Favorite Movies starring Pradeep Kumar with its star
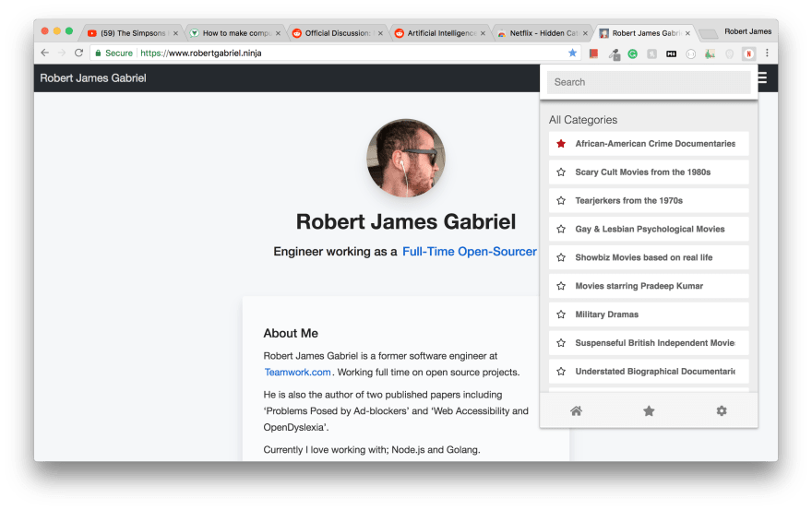The image size is (812, 510). pyautogui.click(x=561, y=286)
